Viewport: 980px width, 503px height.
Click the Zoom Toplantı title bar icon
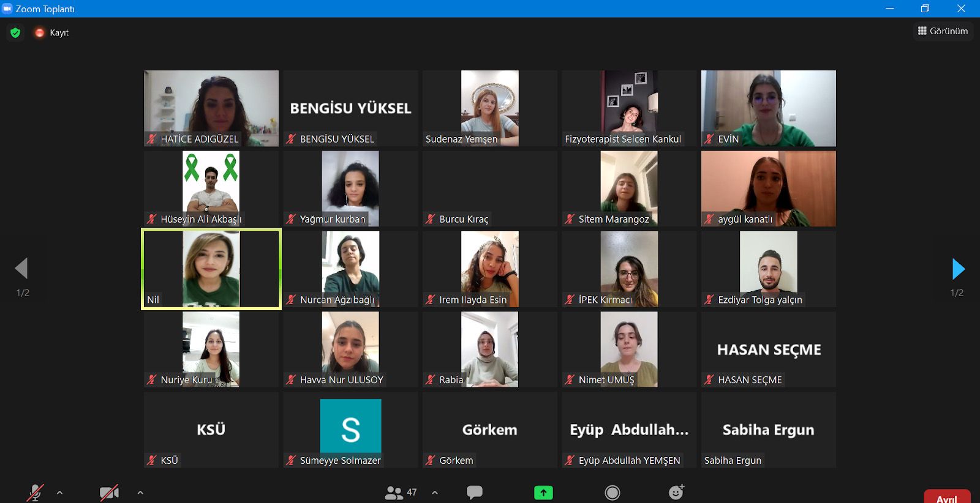[7, 9]
